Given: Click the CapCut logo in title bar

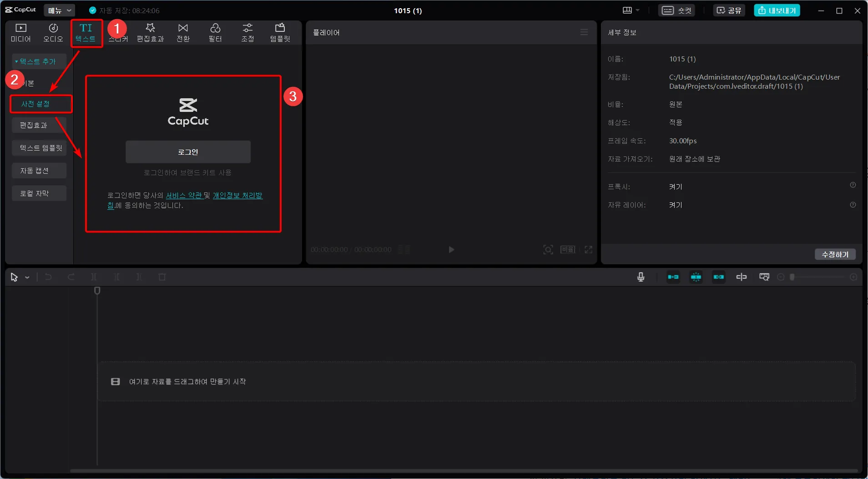Looking at the screenshot, I should (20, 10).
